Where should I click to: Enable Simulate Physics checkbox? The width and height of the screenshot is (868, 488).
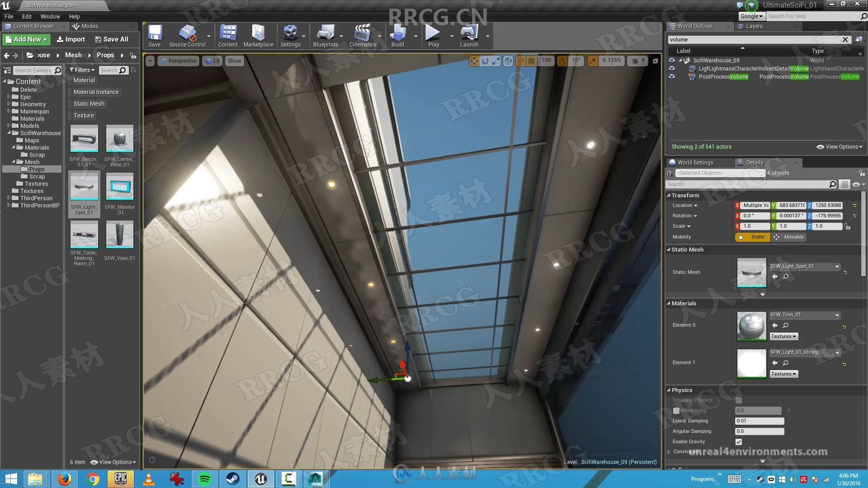(x=739, y=399)
